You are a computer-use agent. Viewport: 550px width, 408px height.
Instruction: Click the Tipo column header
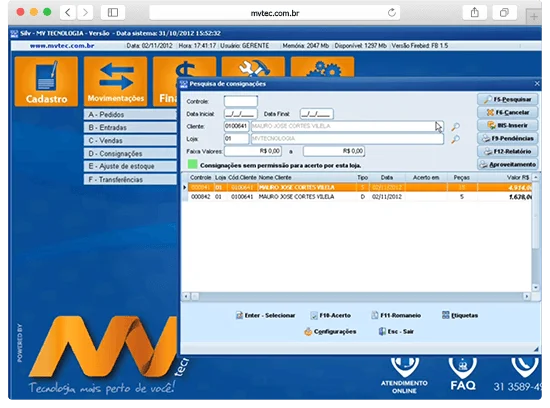click(x=363, y=178)
